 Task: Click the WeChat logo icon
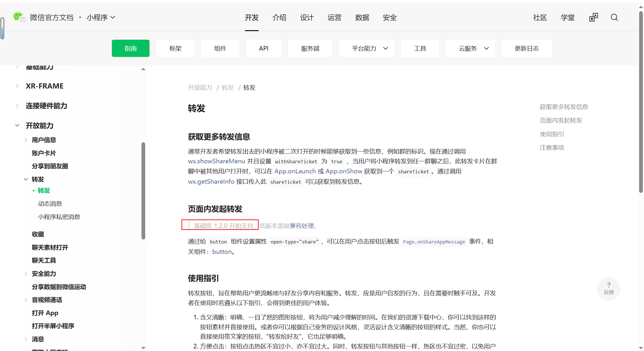(x=19, y=17)
